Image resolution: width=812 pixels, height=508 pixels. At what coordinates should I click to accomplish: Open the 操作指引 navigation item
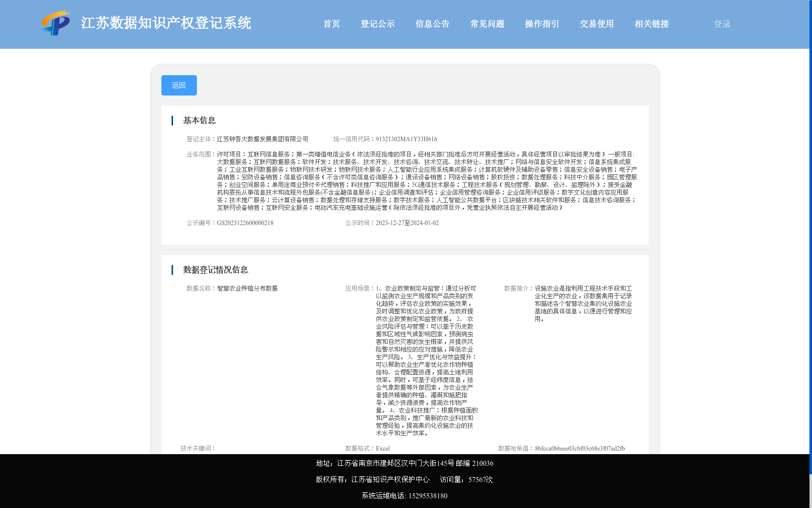542,24
